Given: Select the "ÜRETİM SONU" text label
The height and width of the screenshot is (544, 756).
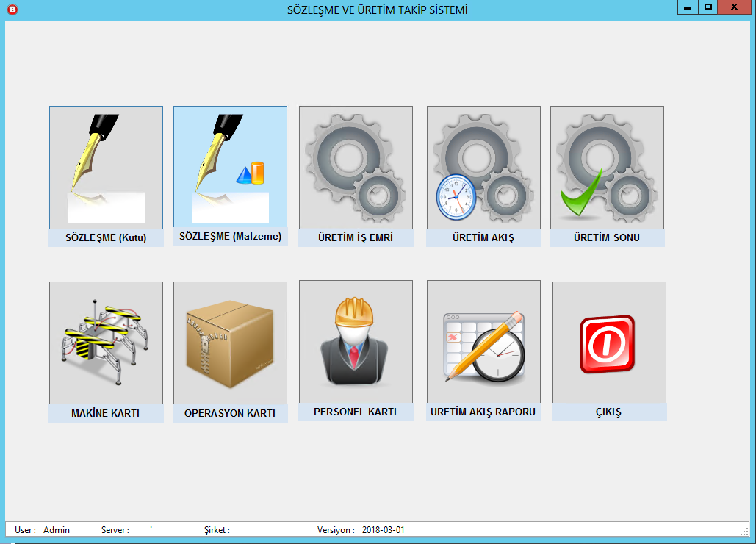Looking at the screenshot, I should click(x=607, y=237).
